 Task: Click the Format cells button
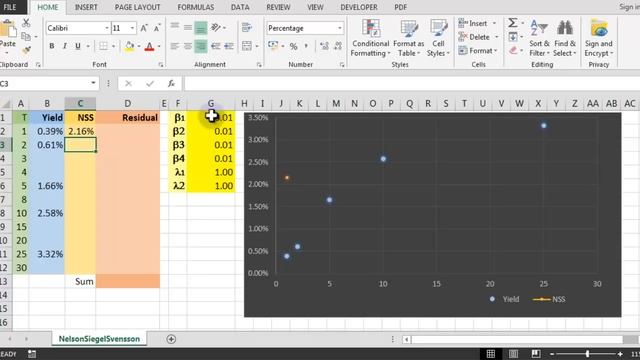(478, 51)
